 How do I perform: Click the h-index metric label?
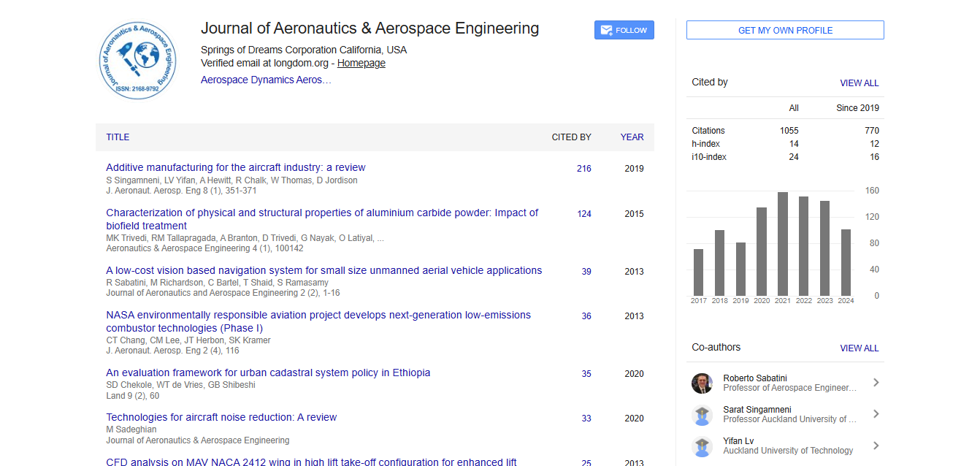706,144
